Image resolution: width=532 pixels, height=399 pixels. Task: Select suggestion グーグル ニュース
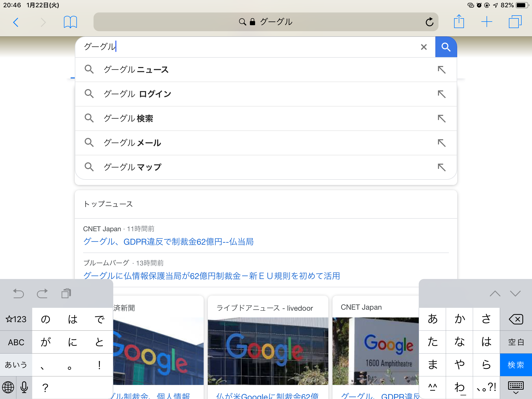click(136, 70)
